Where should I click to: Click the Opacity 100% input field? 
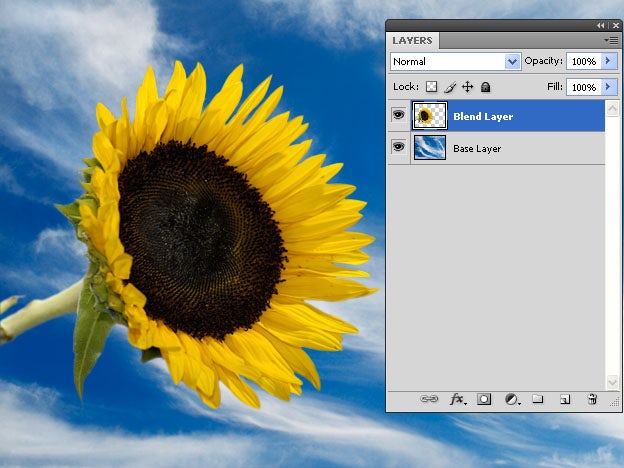pos(584,61)
